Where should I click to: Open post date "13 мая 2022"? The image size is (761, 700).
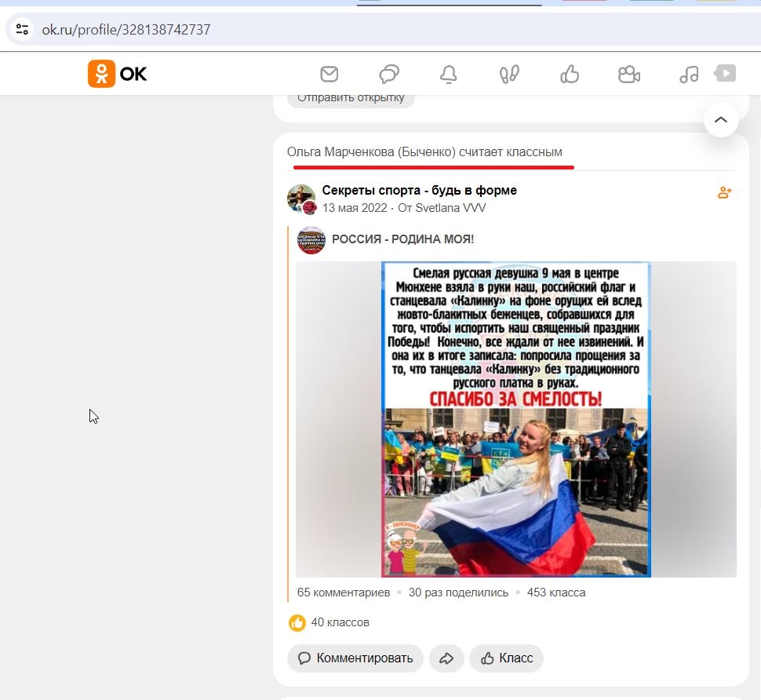[x=355, y=208]
